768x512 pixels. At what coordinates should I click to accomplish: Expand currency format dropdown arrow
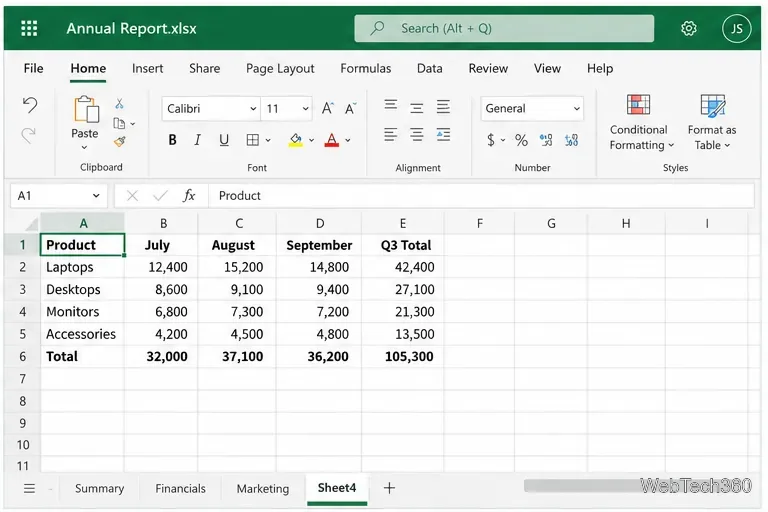point(503,141)
